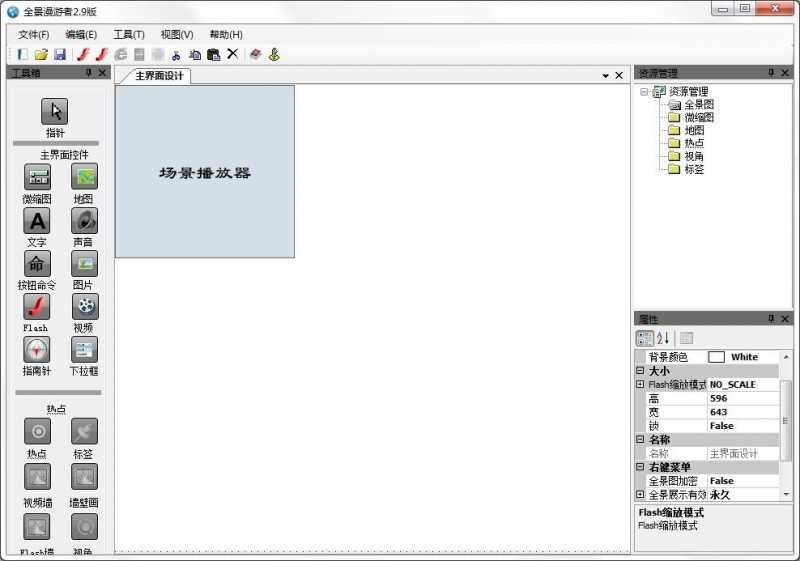Open the 编辑(E) menu
800x561 pixels.
(x=81, y=35)
